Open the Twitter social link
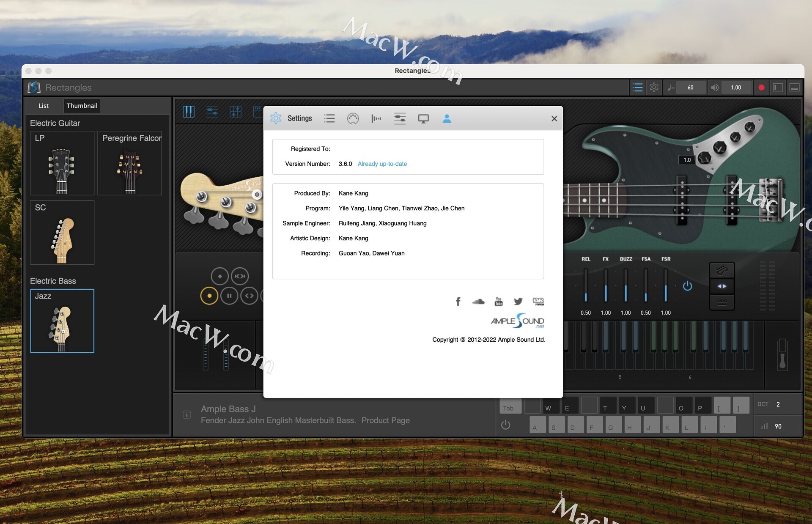 click(518, 301)
